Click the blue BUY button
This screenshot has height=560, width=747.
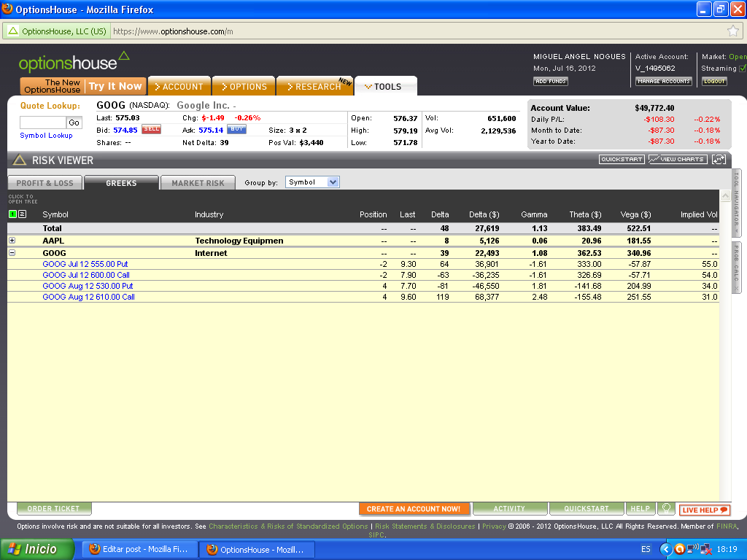(x=237, y=129)
